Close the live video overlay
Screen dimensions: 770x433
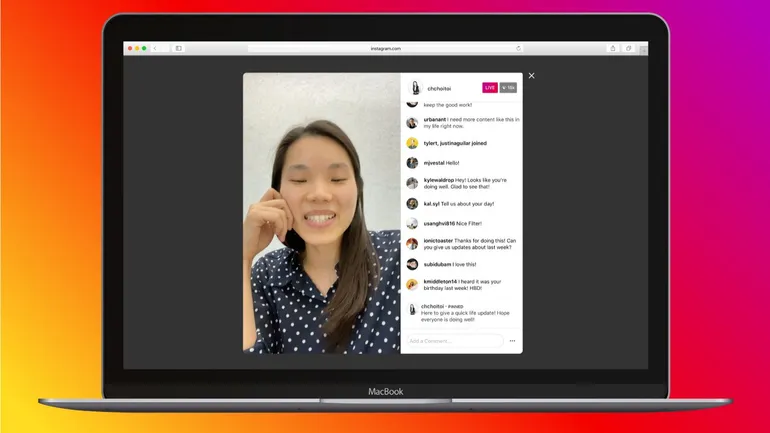point(531,76)
